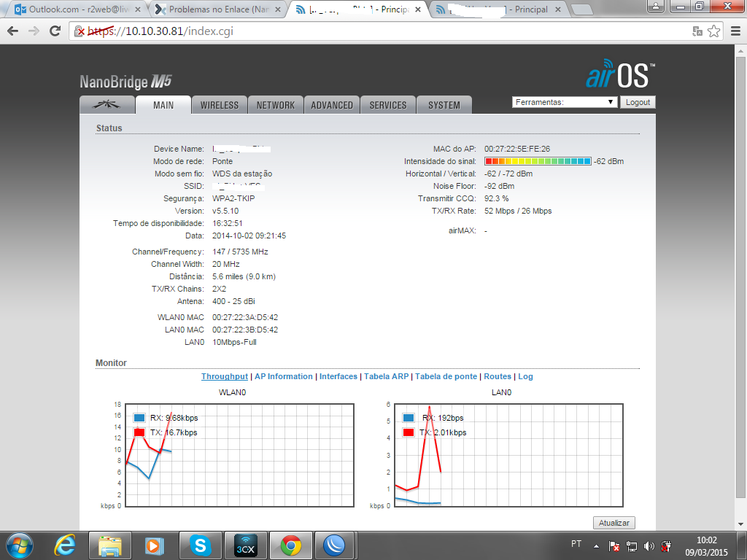Click the AP MAC address 00:27:22:5E:FE:26
Viewport: 747px width, 560px height.
click(517, 149)
